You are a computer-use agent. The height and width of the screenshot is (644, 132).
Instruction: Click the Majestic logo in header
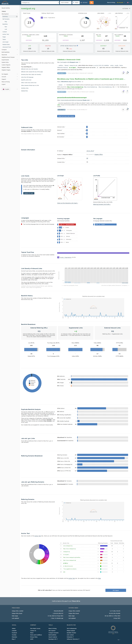(x=5, y=3)
